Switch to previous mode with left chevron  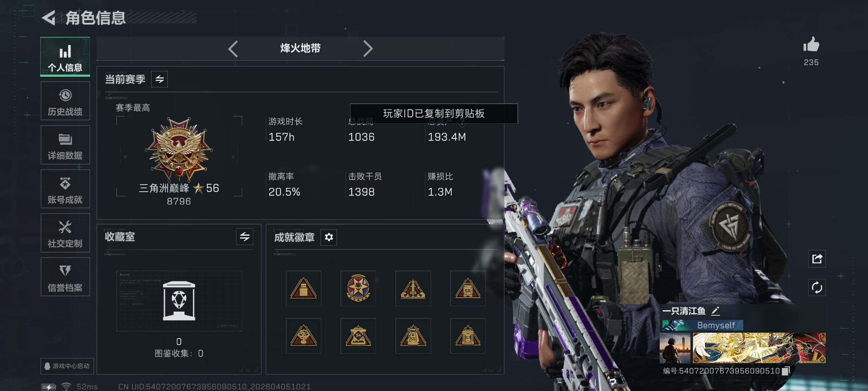(x=233, y=49)
